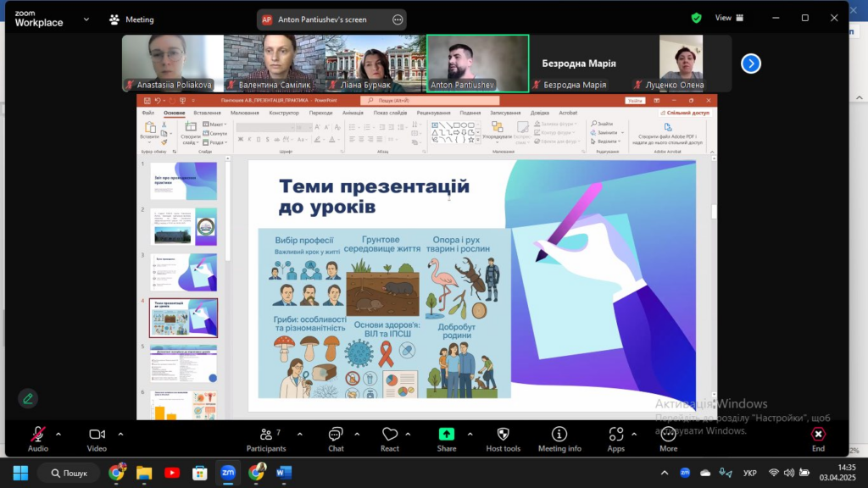
Task: Open options for Anton Pantiushev's screen share
Action: pyautogui.click(x=398, y=19)
